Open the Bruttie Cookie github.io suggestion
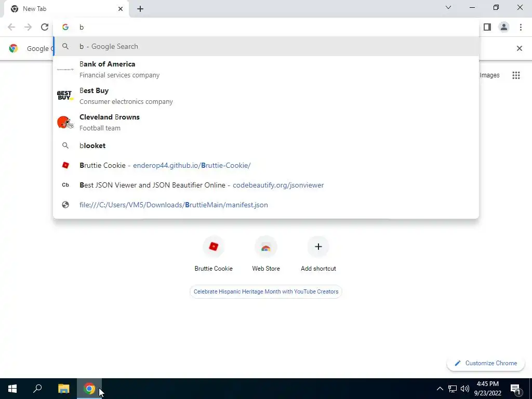This screenshot has width=532, height=399. (267, 165)
